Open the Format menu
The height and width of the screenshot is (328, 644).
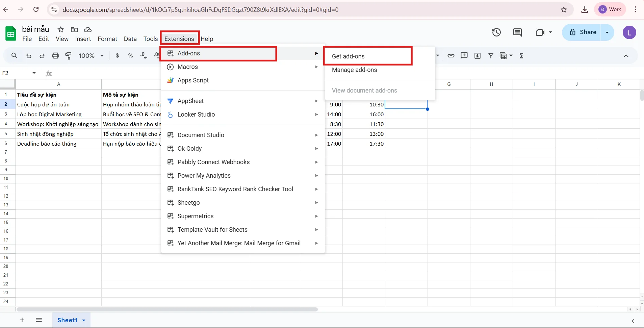107,39
